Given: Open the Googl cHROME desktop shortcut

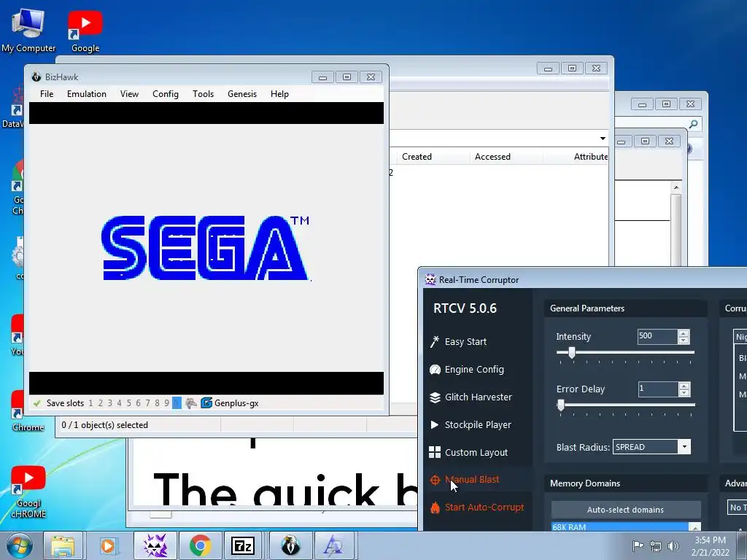Looking at the screenshot, I should pos(28,492).
